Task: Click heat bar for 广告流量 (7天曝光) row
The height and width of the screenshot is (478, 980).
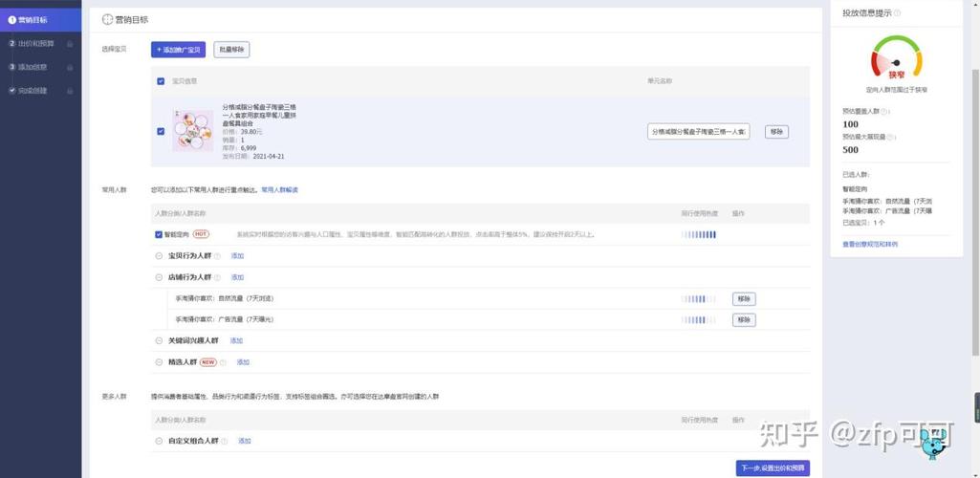Action: 699,320
